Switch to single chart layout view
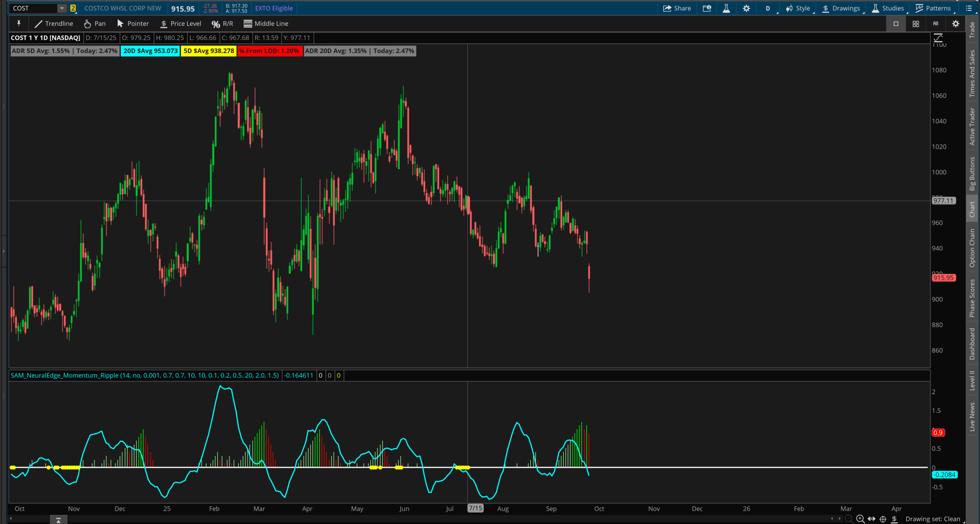 pos(896,24)
